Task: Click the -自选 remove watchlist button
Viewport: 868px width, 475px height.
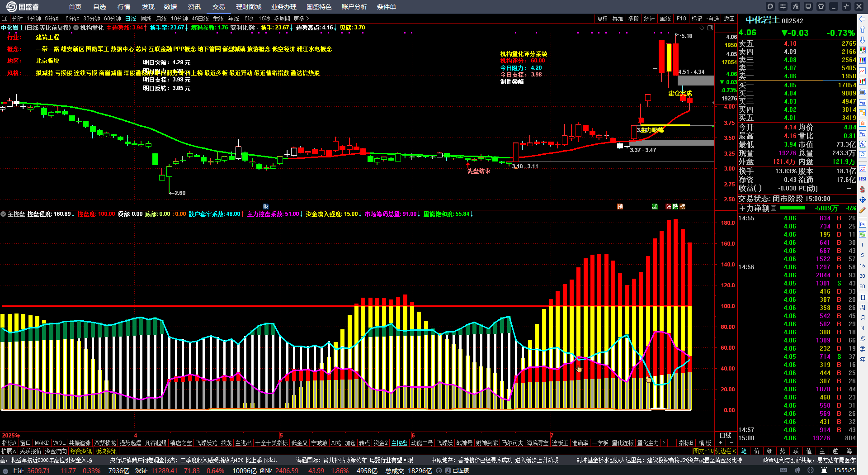Action: tap(713, 19)
